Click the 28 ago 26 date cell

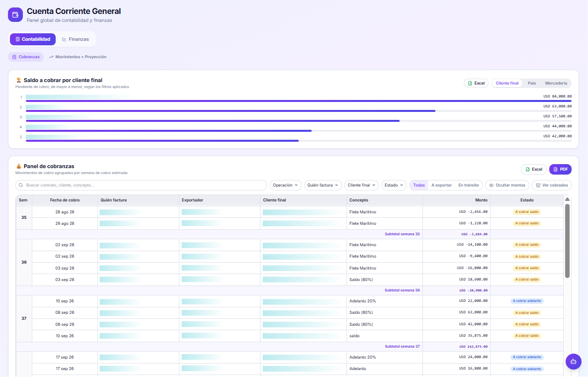(65, 212)
